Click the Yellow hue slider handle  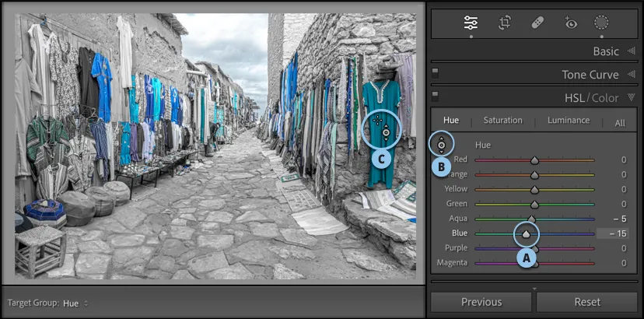point(534,190)
